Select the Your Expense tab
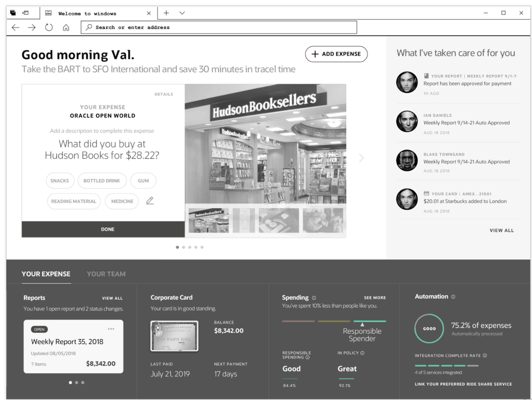The height and width of the screenshot is (400, 532). tap(46, 274)
